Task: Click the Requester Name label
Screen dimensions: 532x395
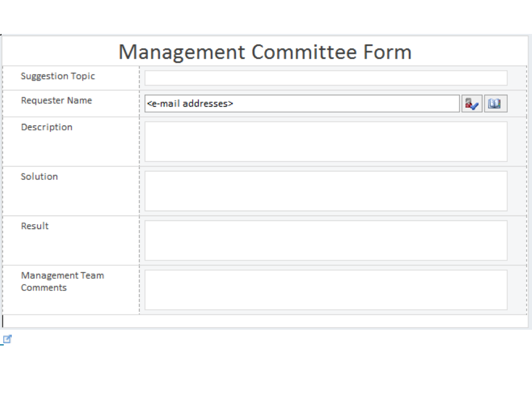Action: pos(57,101)
